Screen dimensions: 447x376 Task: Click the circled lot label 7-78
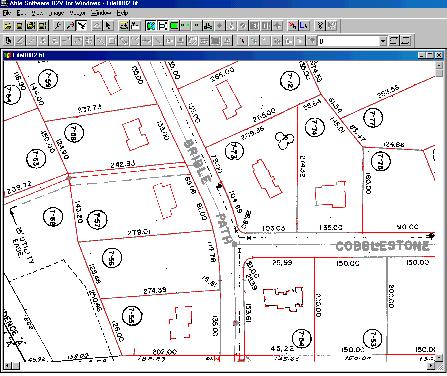tap(381, 161)
